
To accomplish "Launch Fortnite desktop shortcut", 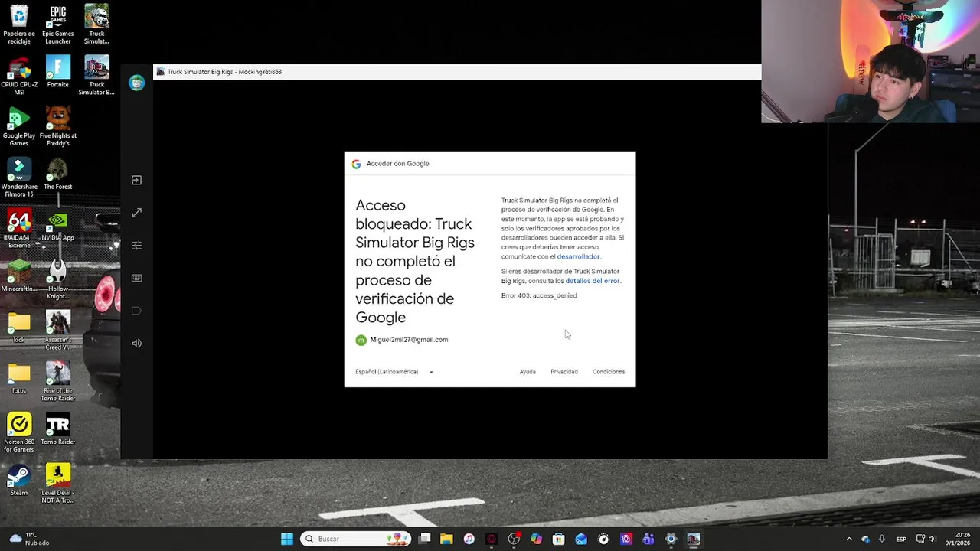I will tap(58, 72).
